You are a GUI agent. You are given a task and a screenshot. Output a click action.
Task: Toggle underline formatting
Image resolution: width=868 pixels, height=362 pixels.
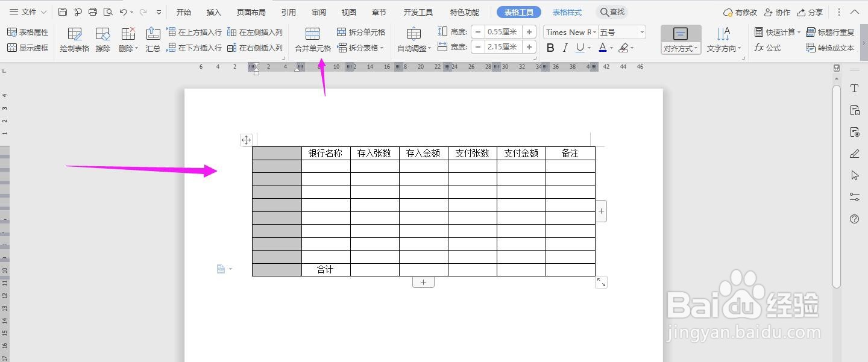click(x=579, y=47)
